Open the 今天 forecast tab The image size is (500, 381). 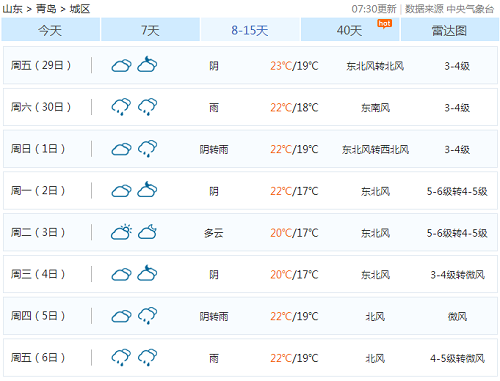[50, 30]
